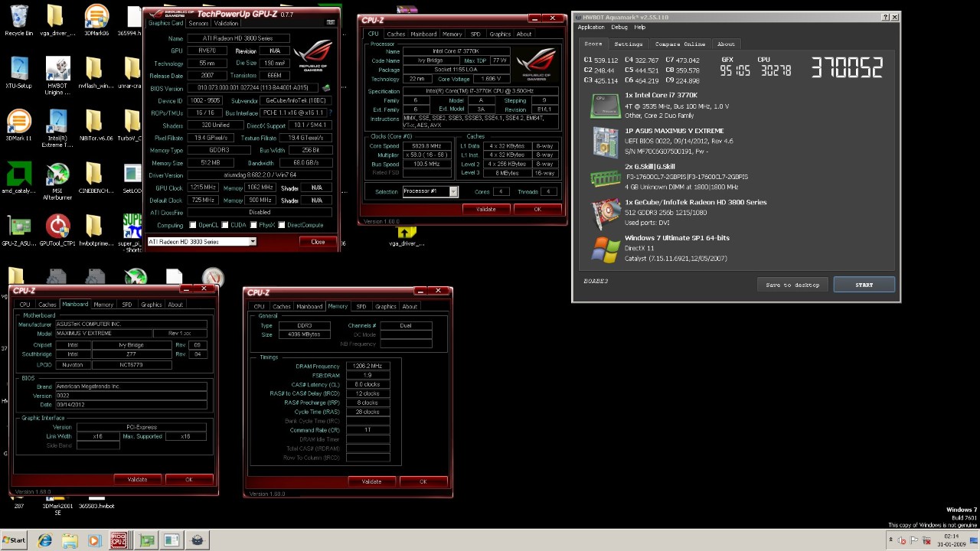Image resolution: width=980 pixels, height=551 pixels.
Task: Click the Start button
Action: pyautogui.click(x=15, y=540)
